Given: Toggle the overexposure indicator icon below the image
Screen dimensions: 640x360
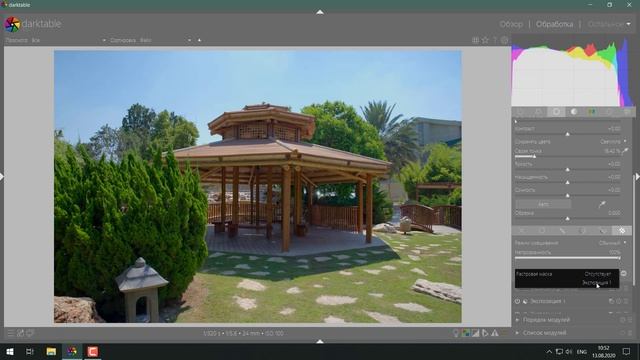Looking at the screenshot, I should 475,333.
